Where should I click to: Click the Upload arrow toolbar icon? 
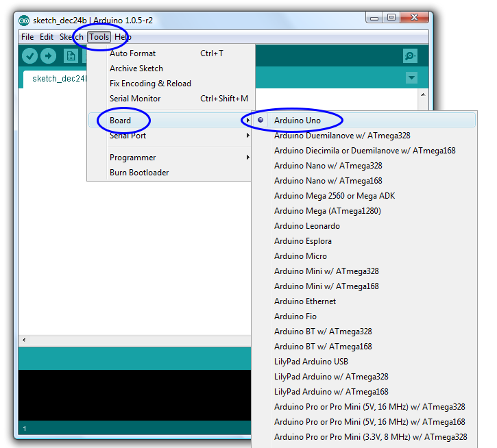pos(48,56)
